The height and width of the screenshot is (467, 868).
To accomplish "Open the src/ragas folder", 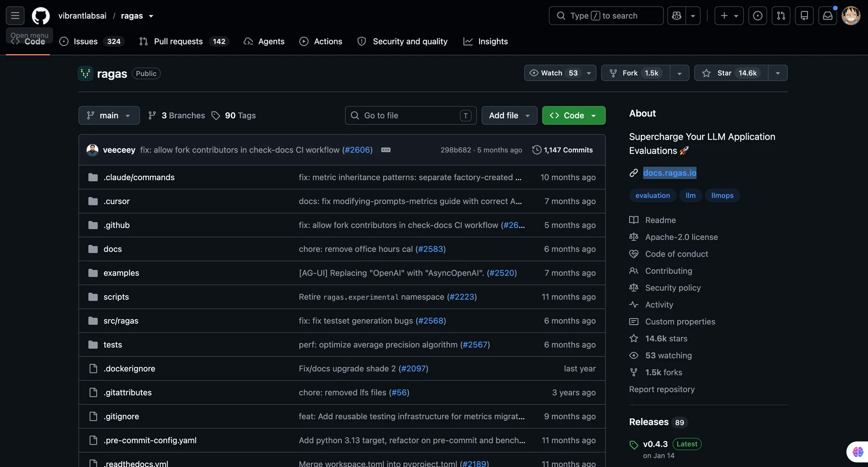I will point(121,321).
